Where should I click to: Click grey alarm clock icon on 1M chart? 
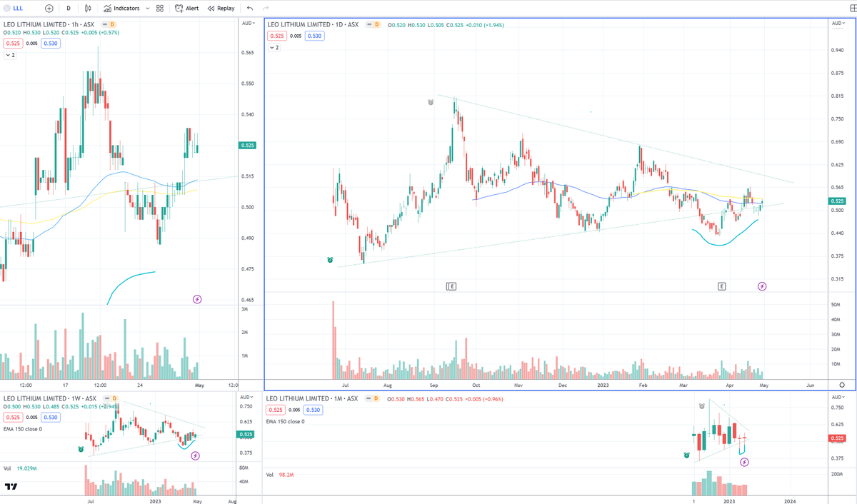tap(702, 406)
